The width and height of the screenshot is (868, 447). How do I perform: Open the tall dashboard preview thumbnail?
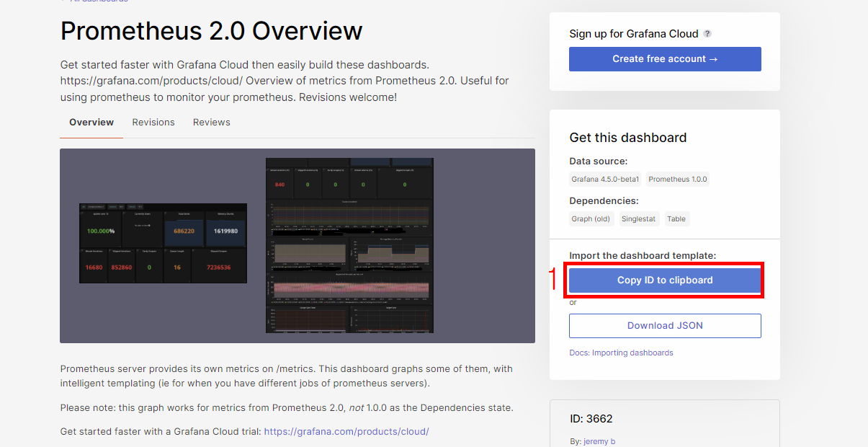click(x=349, y=245)
